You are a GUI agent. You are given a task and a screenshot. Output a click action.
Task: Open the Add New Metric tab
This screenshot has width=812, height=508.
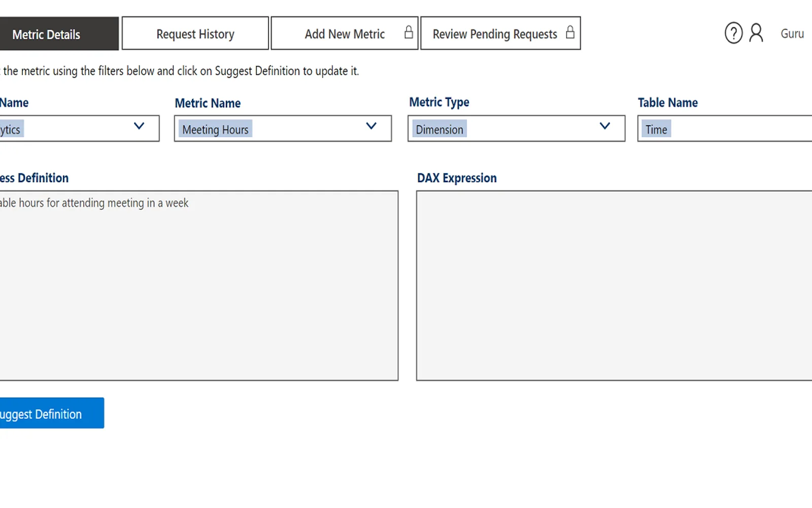click(345, 34)
